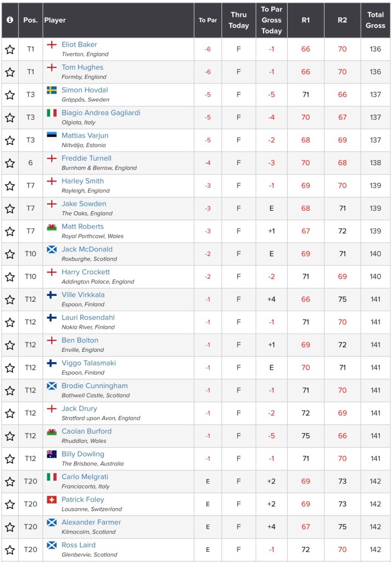Click the Swedish flag beside Simon Hovdal
392x562 pixels.
(52, 90)
